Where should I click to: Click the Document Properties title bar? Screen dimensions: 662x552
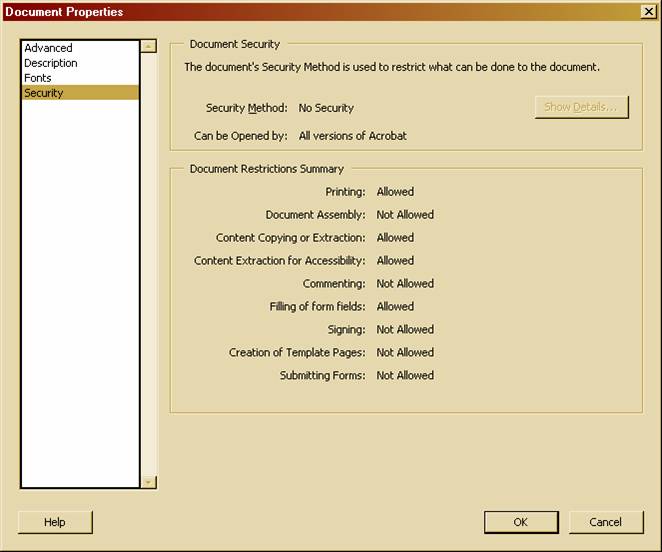point(300,11)
